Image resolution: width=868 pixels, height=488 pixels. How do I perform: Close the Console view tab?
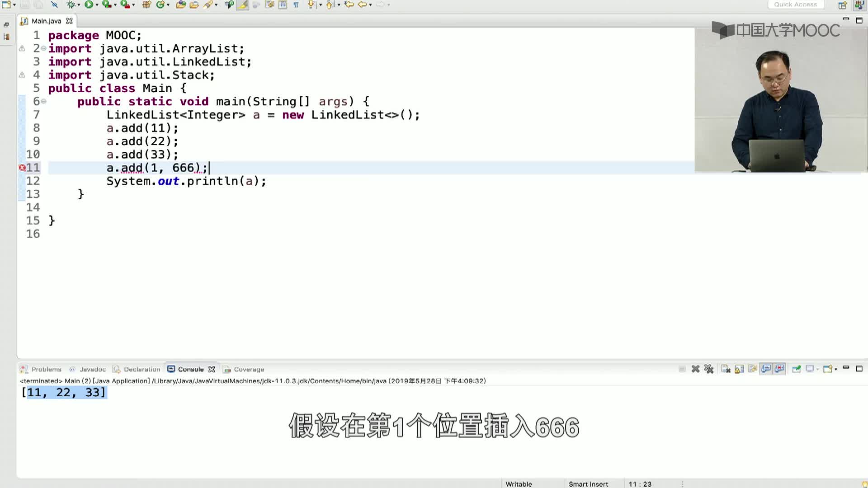212,369
